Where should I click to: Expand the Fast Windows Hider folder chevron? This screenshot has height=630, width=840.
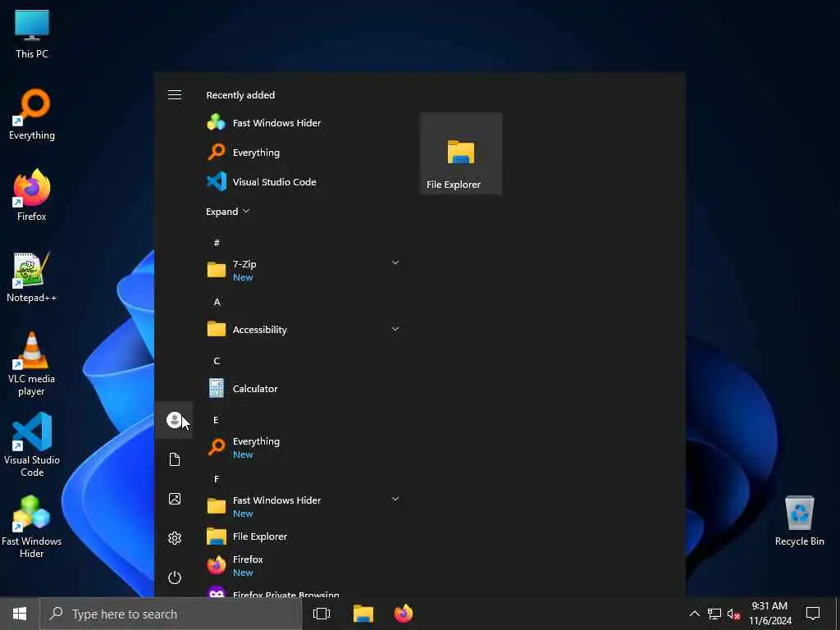pyautogui.click(x=395, y=499)
